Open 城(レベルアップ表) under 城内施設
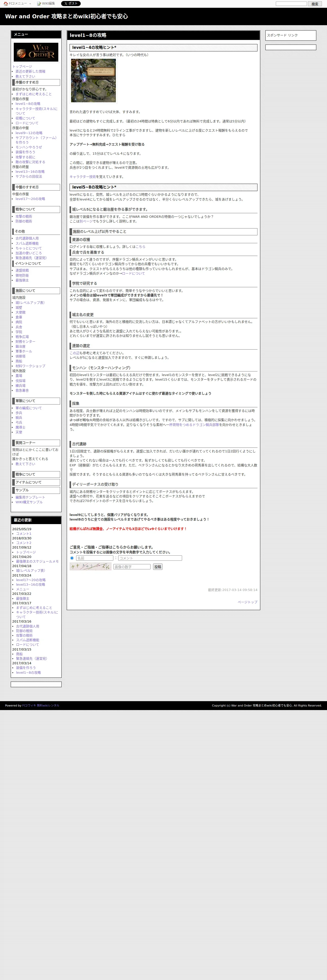The image size is (327, 980). 31,303
